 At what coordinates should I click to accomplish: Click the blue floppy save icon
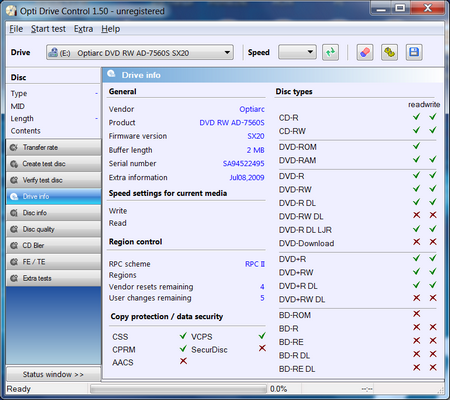click(414, 52)
